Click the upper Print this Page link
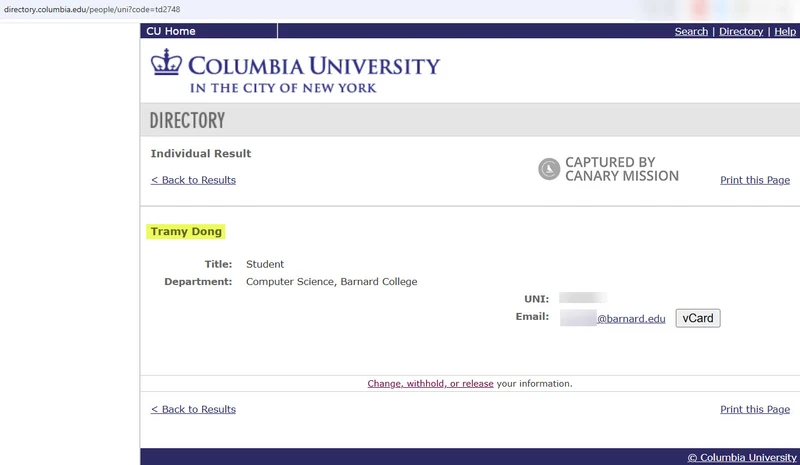 pos(755,180)
